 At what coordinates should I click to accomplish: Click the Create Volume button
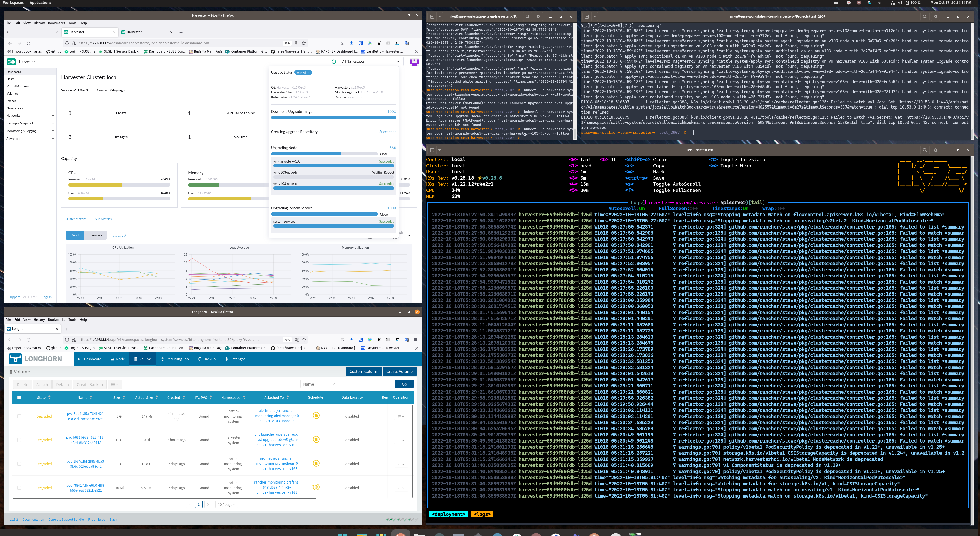pyautogui.click(x=399, y=371)
